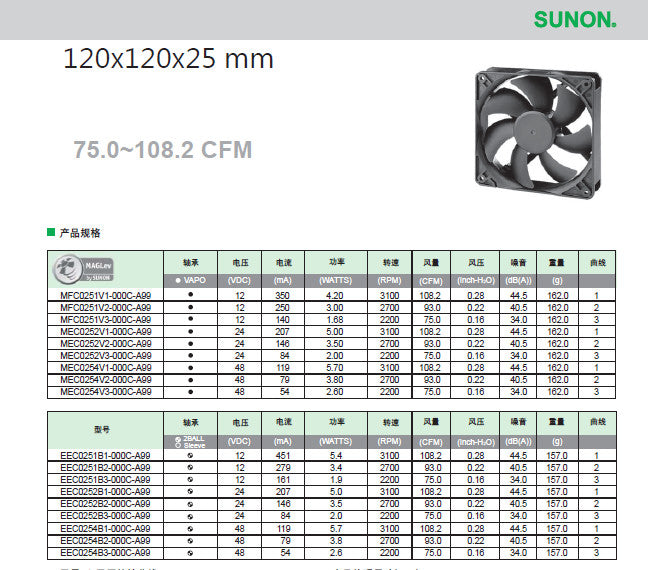Click second table 电压 (VDC) header

point(240,430)
